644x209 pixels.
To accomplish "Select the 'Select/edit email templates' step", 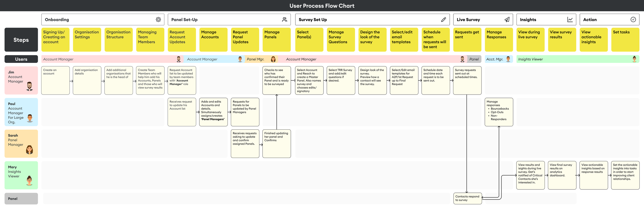I will pyautogui.click(x=404, y=40).
